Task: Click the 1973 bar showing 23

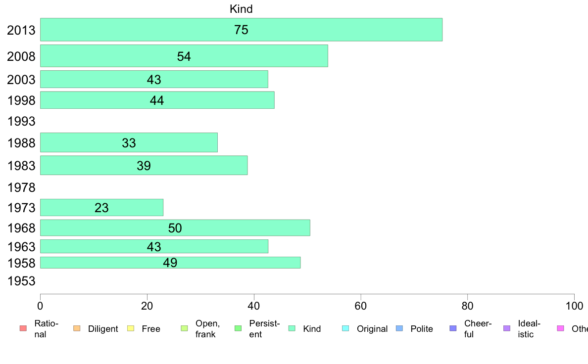Action: click(101, 207)
